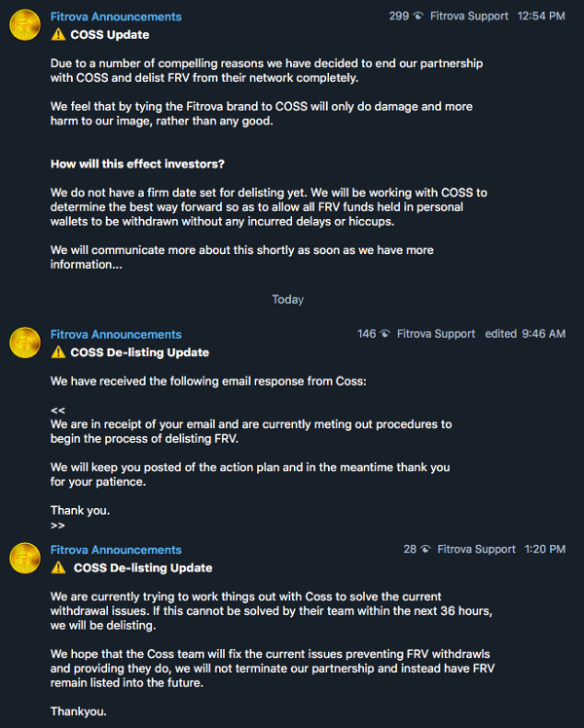This screenshot has width=584, height=728.
Task: Open Fitrova Announcements name on the 9:46 AM message
Action: click(x=116, y=334)
